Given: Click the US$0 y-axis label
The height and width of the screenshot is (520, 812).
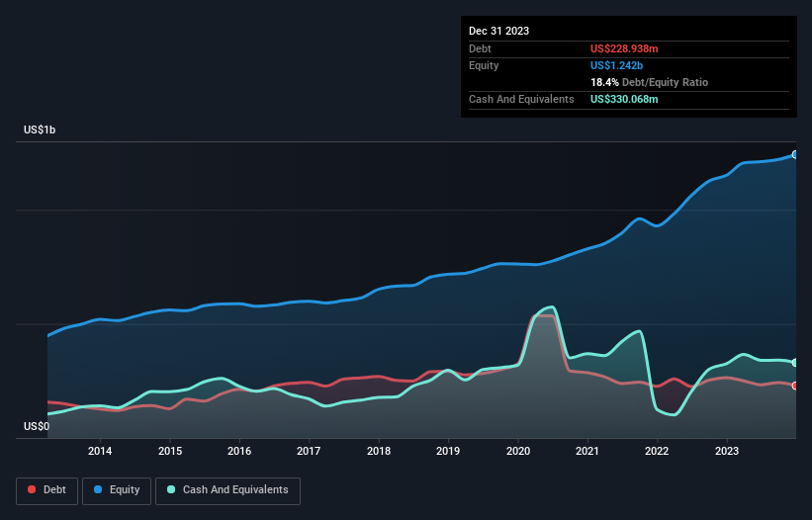Looking at the screenshot, I should pos(37,426).
